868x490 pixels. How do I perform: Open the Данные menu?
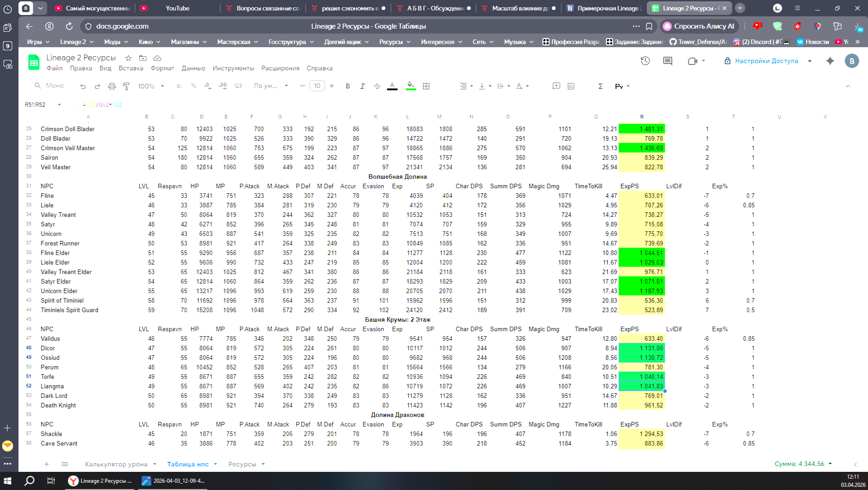[x=193, y=68]
